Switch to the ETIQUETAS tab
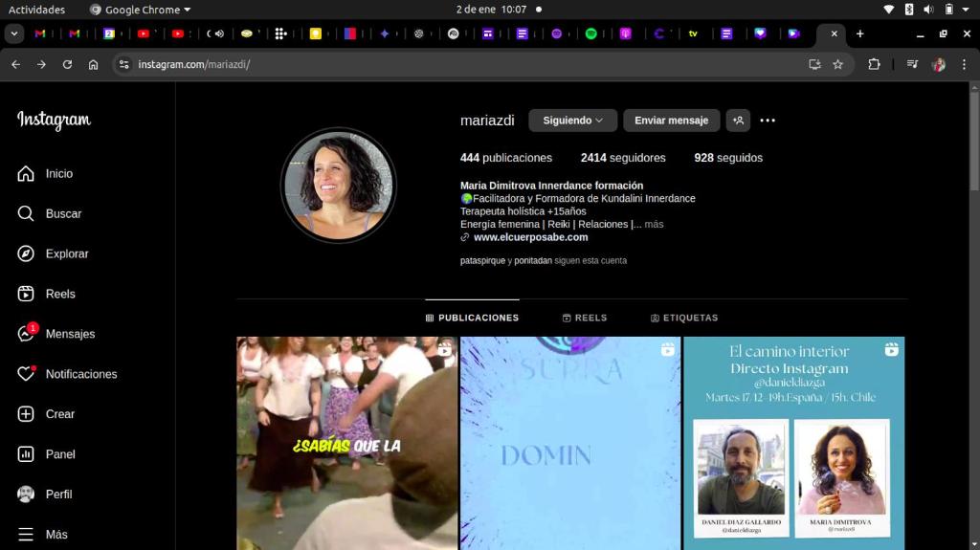 [x=684, y=318]
